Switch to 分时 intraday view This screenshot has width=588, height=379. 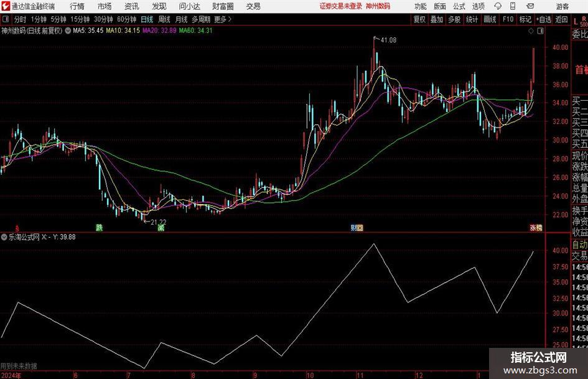[x=21, y=19]
